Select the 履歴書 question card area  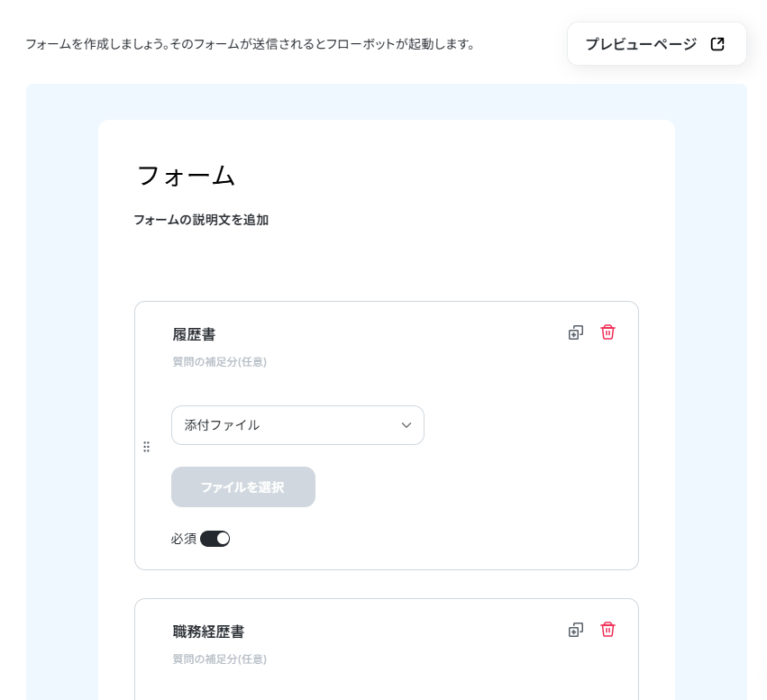click(387, 435)
